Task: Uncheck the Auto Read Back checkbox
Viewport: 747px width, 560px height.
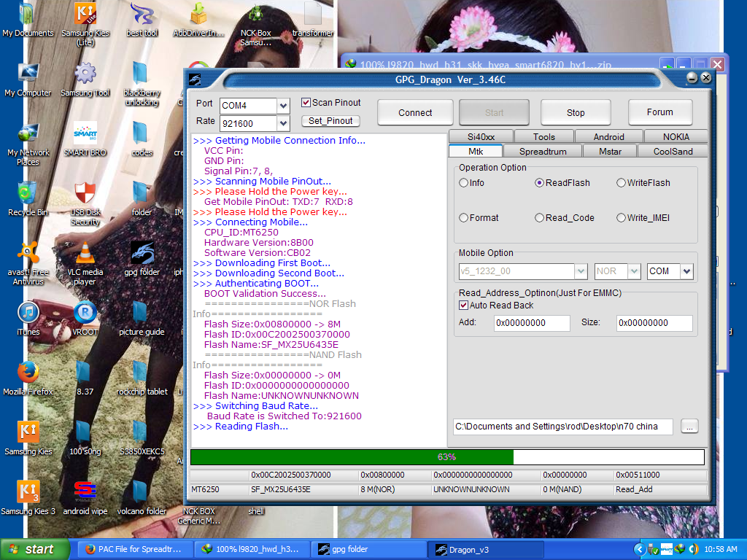Action: pos(463,306)
